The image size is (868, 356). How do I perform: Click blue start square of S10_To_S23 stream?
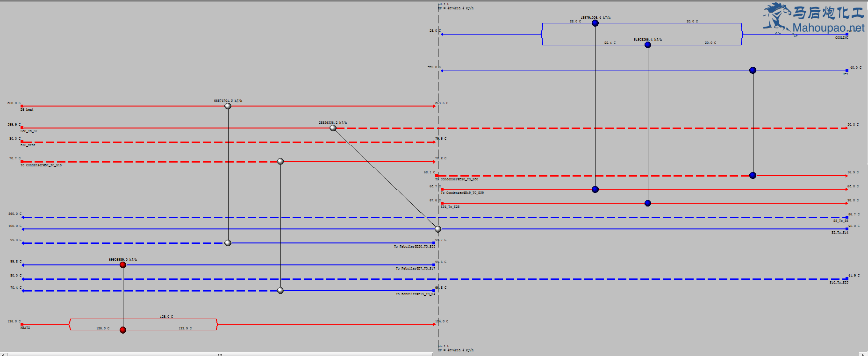[847, 279]
